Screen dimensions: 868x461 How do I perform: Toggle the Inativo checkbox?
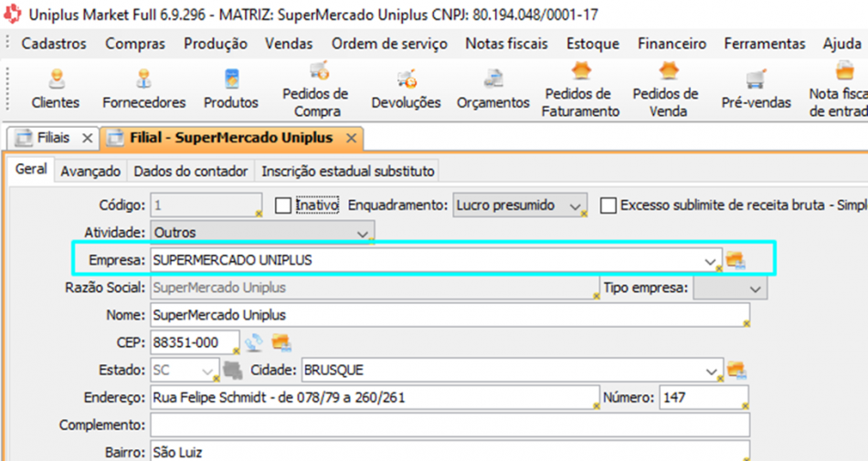[283, 205]
